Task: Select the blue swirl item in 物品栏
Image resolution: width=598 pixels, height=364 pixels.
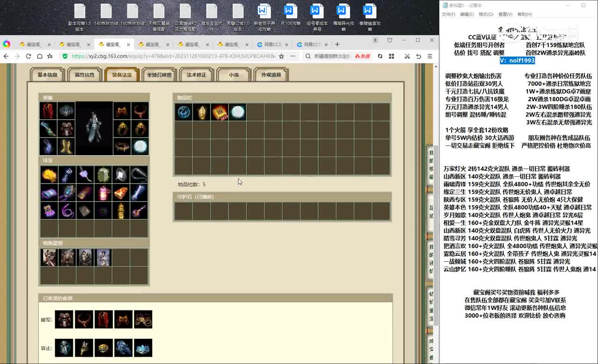Action: pyautogui.click(x=183, y=112)
